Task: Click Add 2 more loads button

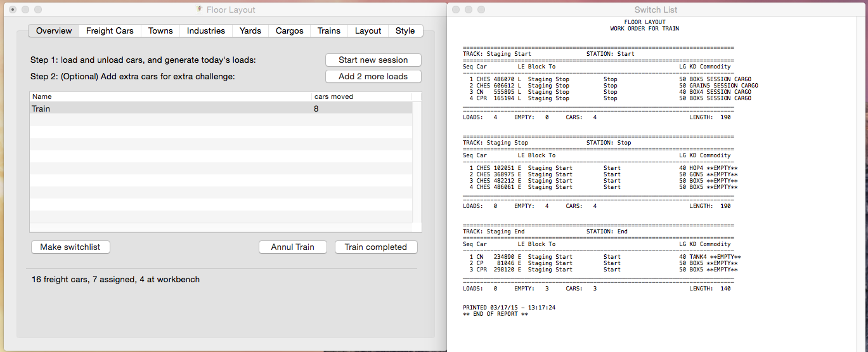Action: [373, 76]
